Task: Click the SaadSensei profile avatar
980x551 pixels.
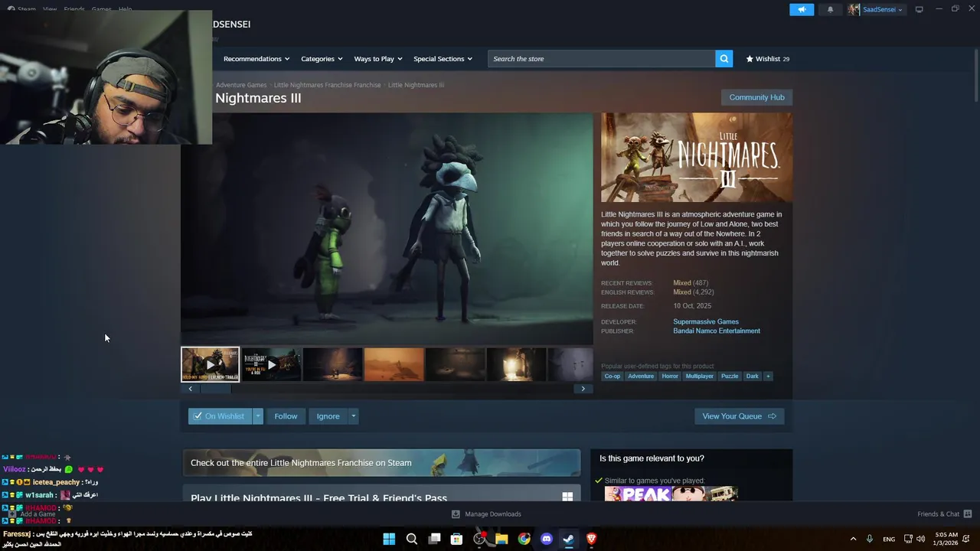Action: (854, 10)
